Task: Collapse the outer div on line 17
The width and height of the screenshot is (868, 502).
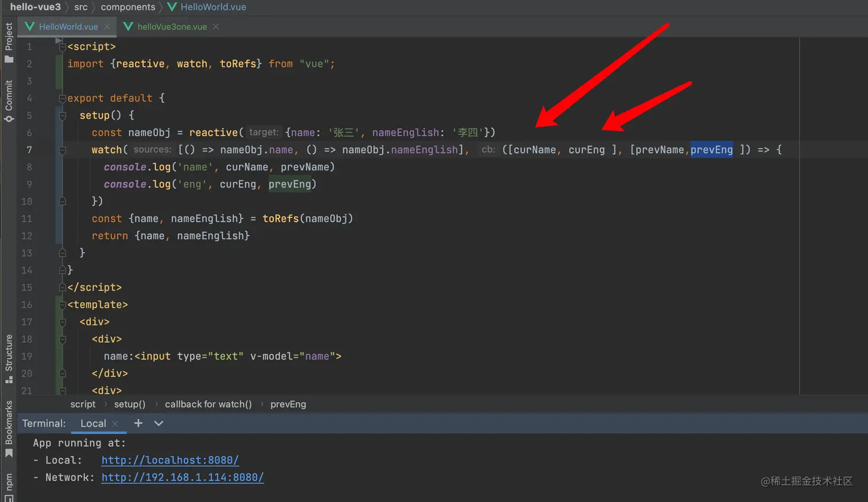Action: click(x=63, y=322)
